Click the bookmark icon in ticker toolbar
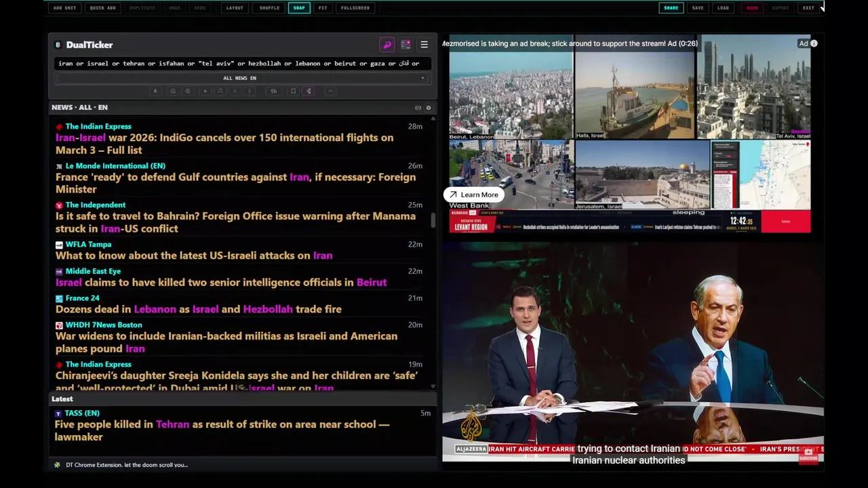This screenshot has width=868, height=488. [293, 91]
